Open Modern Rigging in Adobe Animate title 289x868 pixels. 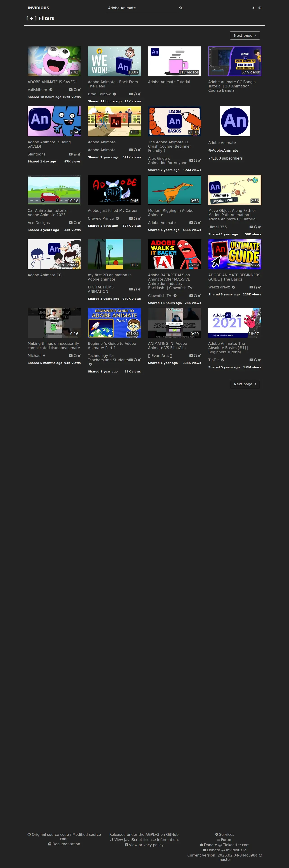tap(171, 213)
